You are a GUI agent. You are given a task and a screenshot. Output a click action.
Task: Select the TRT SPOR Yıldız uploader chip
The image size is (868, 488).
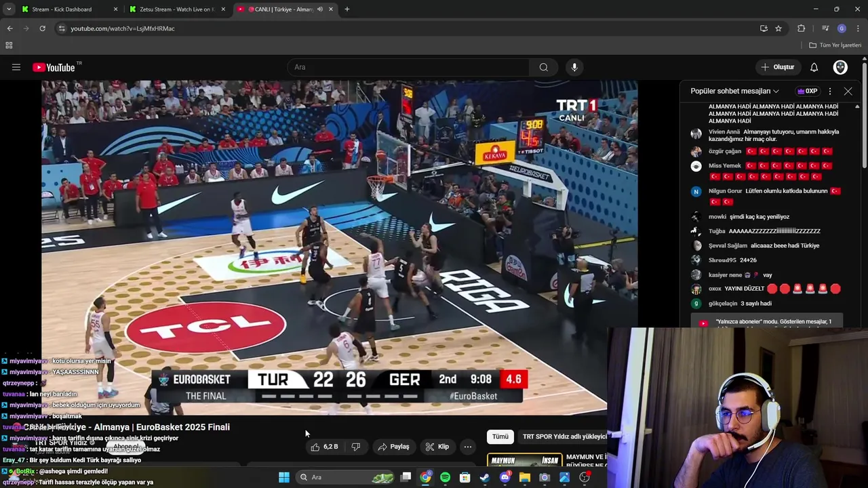coord(562,436)
